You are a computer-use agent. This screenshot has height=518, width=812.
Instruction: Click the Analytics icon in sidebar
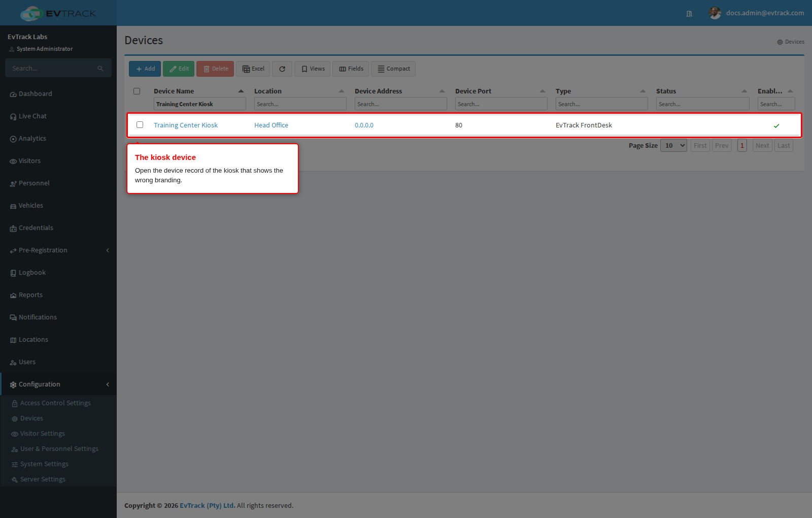point(13,139)
